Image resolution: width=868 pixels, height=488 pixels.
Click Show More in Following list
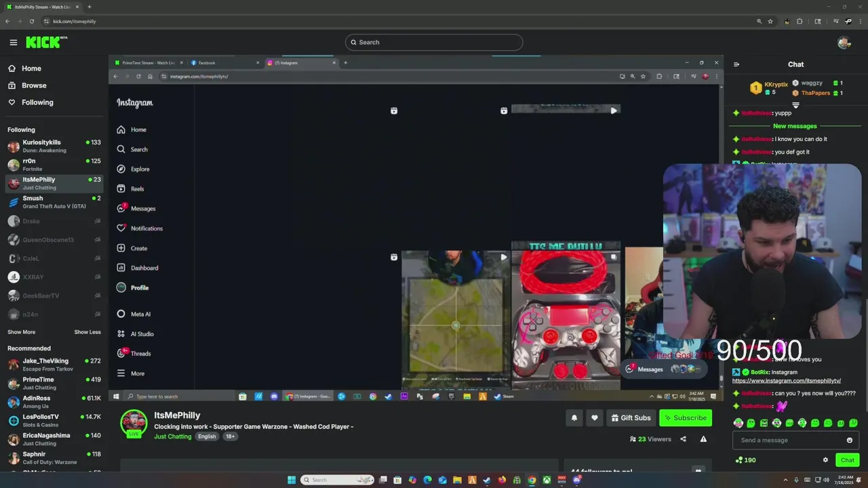point(21,332)
